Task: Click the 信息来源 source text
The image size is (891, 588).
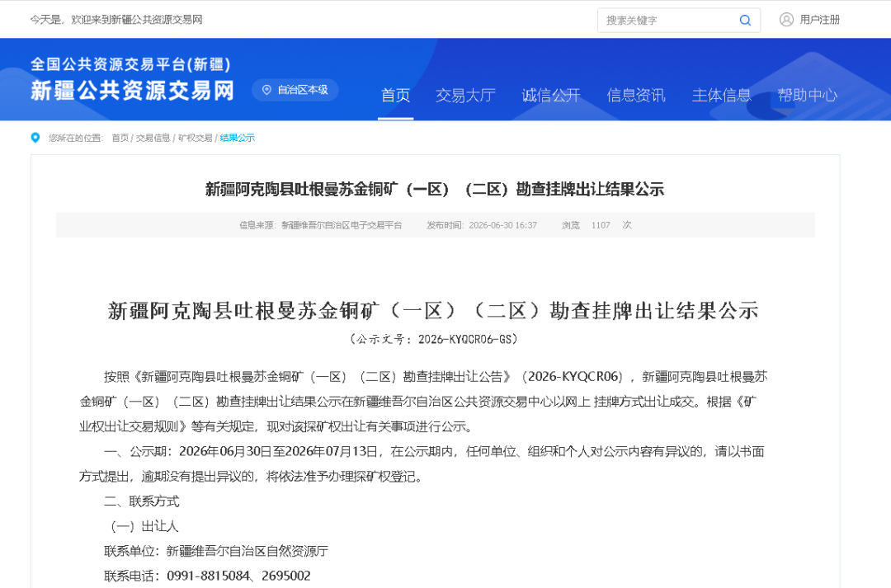Action: tap(320, 225)
